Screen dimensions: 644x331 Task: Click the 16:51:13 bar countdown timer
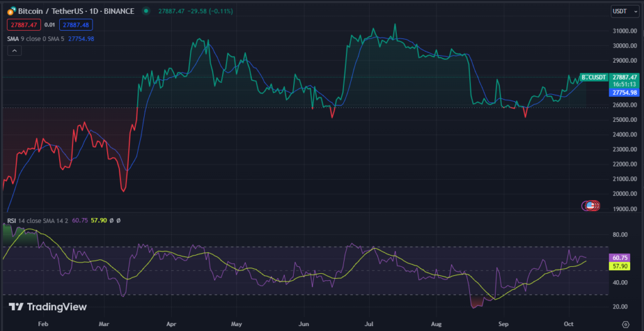coord(625,84)
